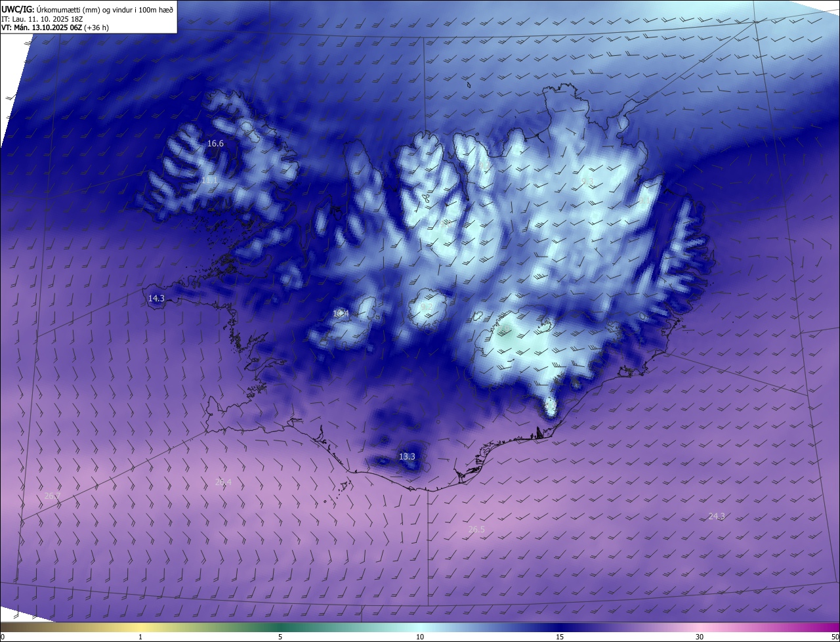The image size is (840, 642).
Task: Click the 9.3 value label
Action: point(588,181)
